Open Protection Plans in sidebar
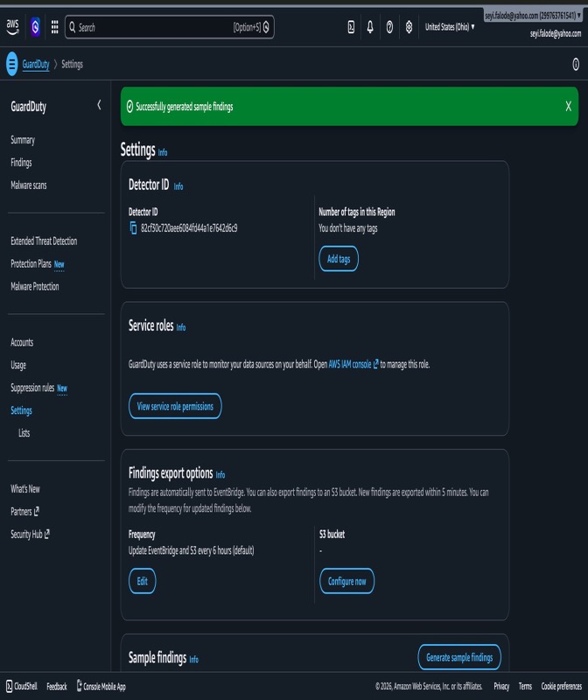Screen dimensions: 588x700 click(x=31, y=264)
